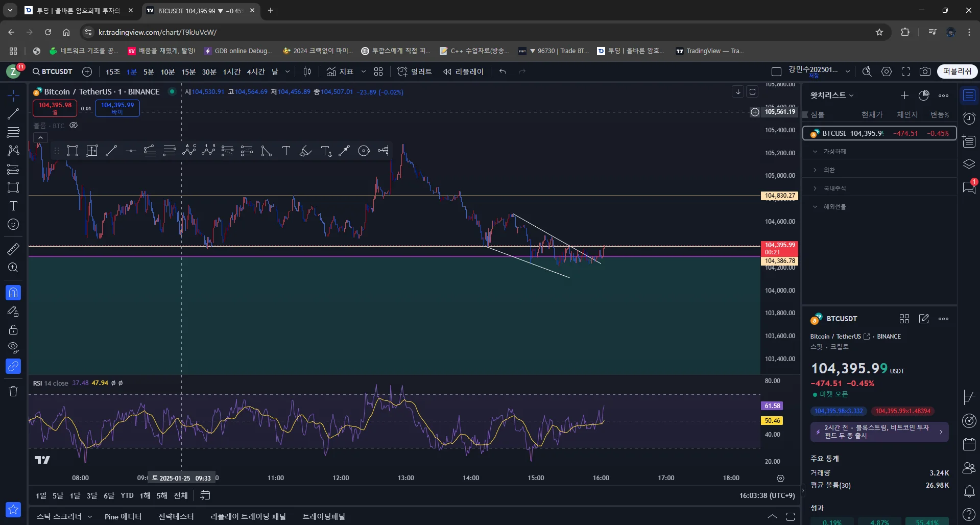
Task: Open the 전략테스터 tab
Action: click(176, 516)
